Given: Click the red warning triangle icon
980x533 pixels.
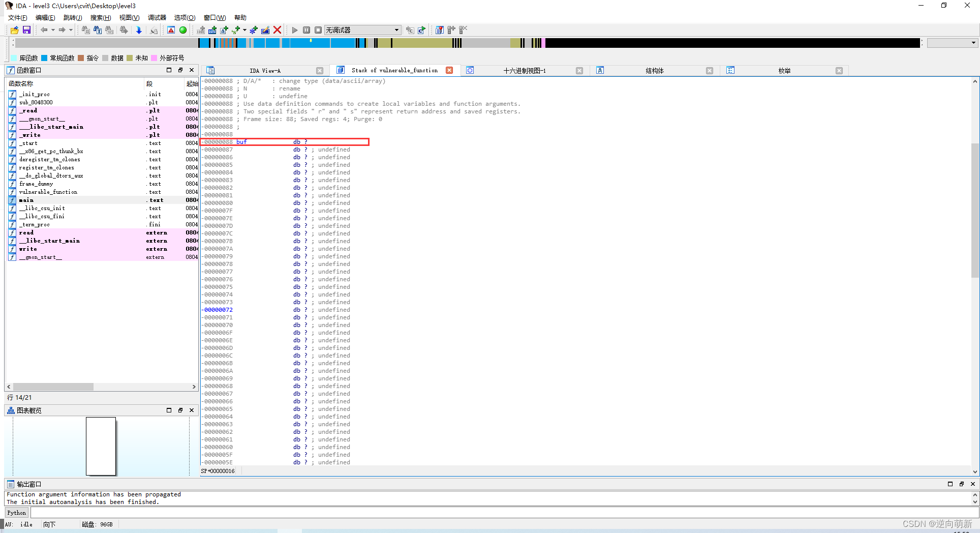Looking at the screenshot, I should [171, 30].
